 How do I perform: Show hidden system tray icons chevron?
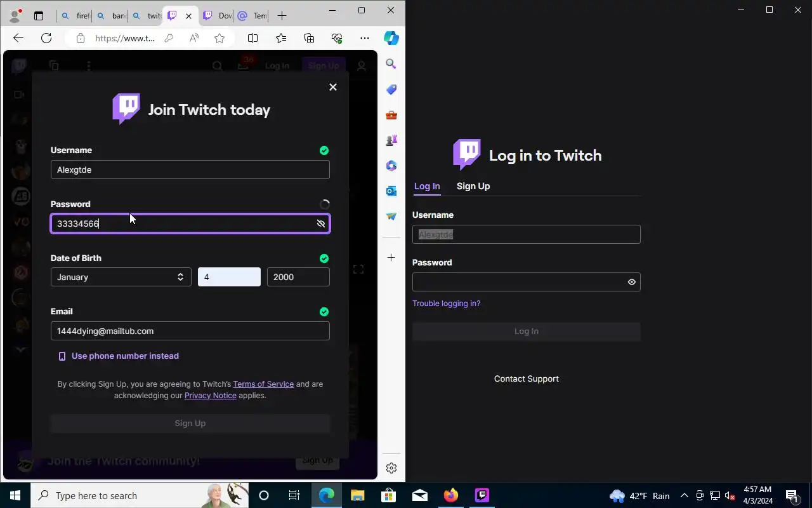[684, 495]
